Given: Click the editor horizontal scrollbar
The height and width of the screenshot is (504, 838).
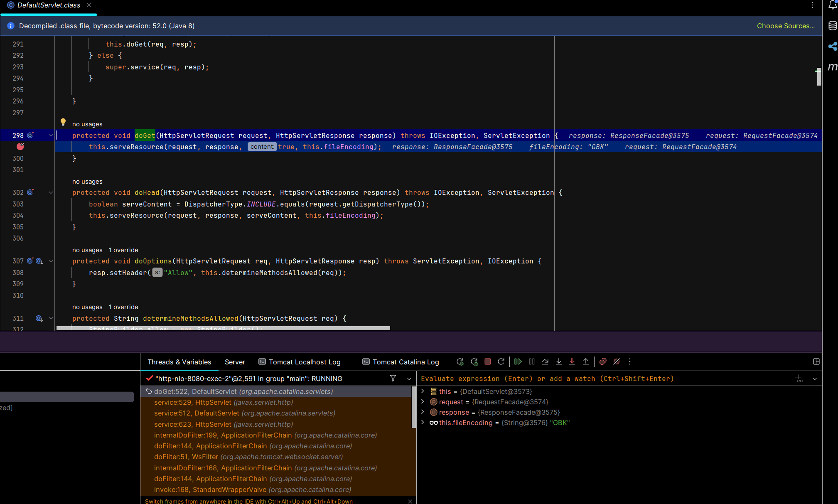Looking at the screenshot, I should (223, 328).
